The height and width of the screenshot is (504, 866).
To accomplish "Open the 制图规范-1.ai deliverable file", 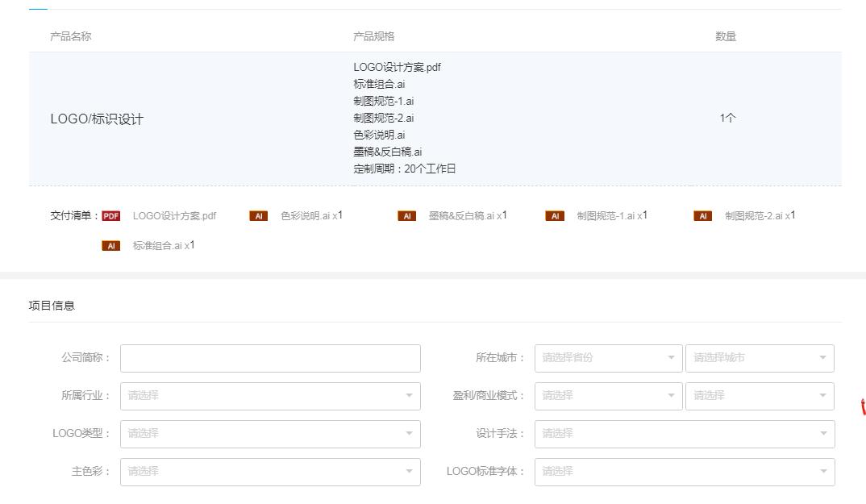I will 612,215.
